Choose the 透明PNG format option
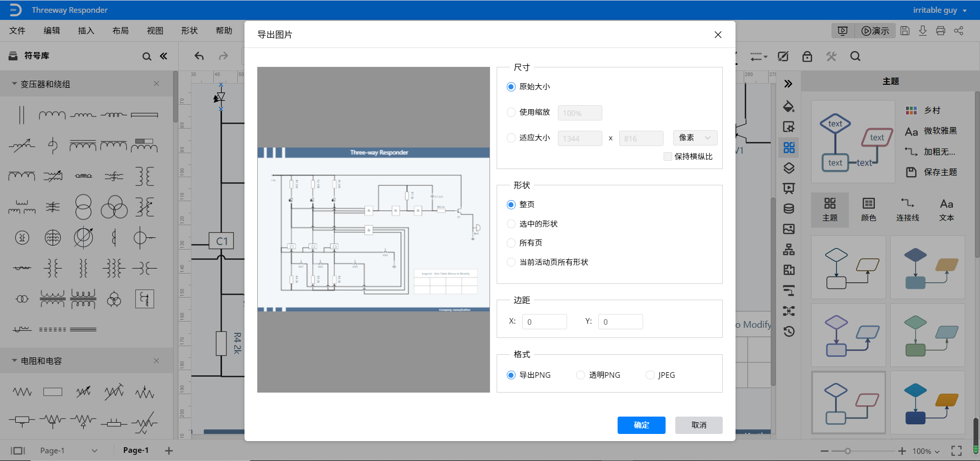 click(x=580, y=375)
